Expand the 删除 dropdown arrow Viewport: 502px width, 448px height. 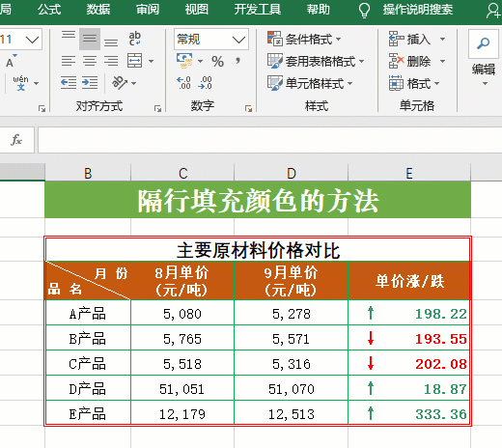[443, 61]
